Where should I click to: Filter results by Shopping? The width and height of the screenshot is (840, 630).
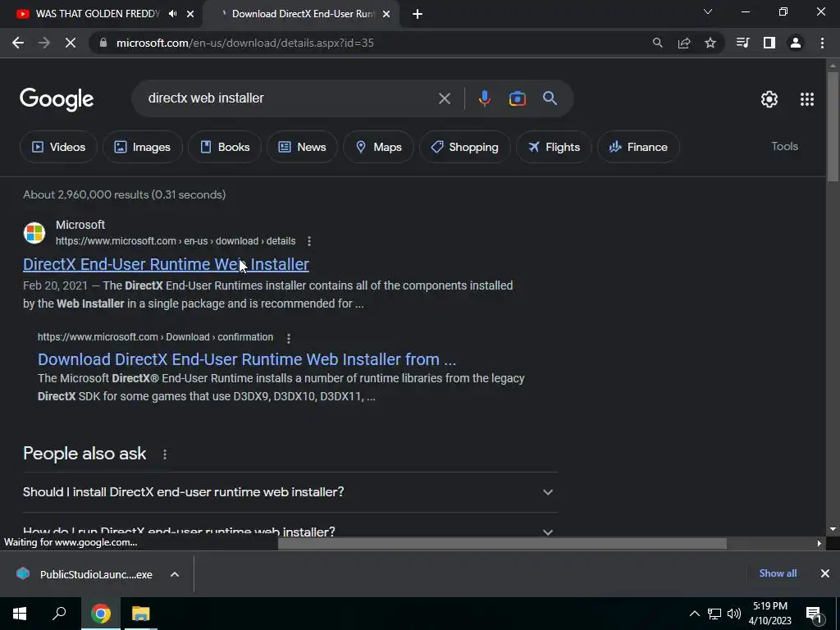click(464, 147)
